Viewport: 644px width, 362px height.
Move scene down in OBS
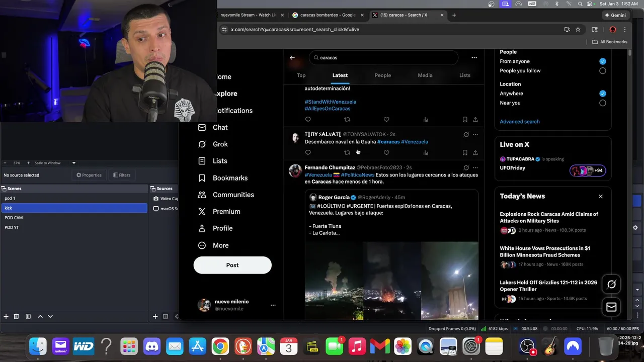tap(50, 316)
